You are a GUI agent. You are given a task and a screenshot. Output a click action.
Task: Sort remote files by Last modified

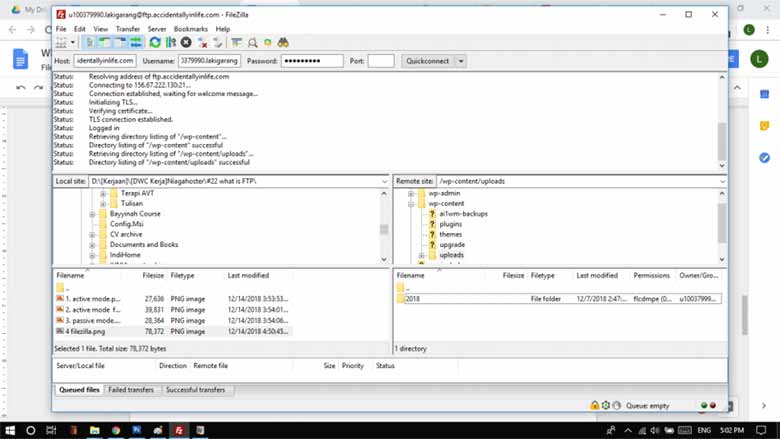(x=596, y=275)
